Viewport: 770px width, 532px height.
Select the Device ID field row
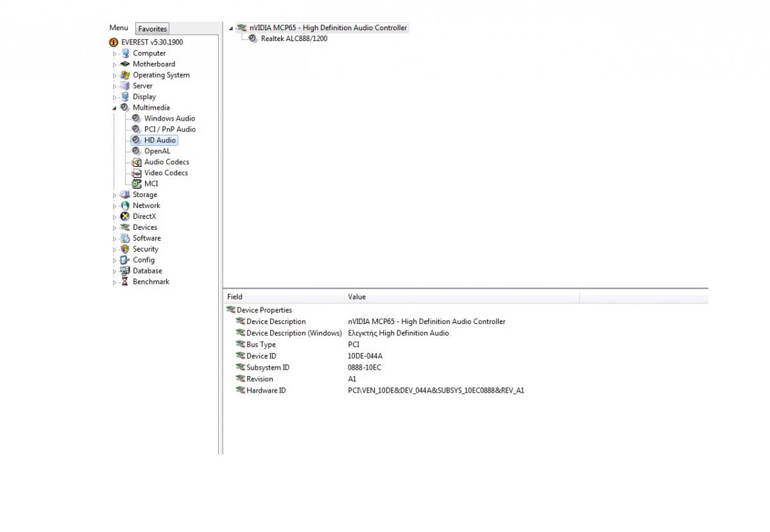tap(261, 356)
